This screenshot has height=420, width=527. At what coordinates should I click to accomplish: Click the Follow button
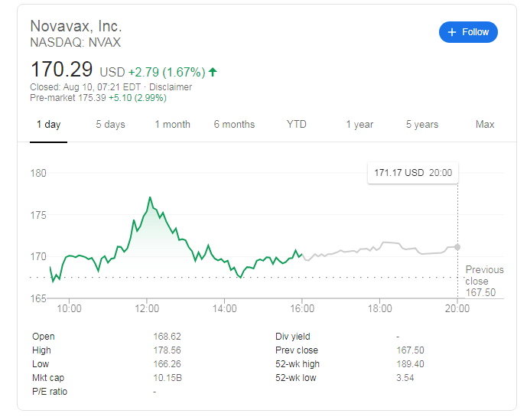[468, 32]
